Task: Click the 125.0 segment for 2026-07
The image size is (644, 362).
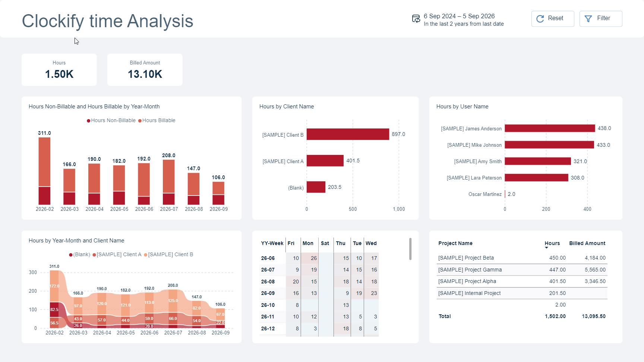Action: [173, 301]
